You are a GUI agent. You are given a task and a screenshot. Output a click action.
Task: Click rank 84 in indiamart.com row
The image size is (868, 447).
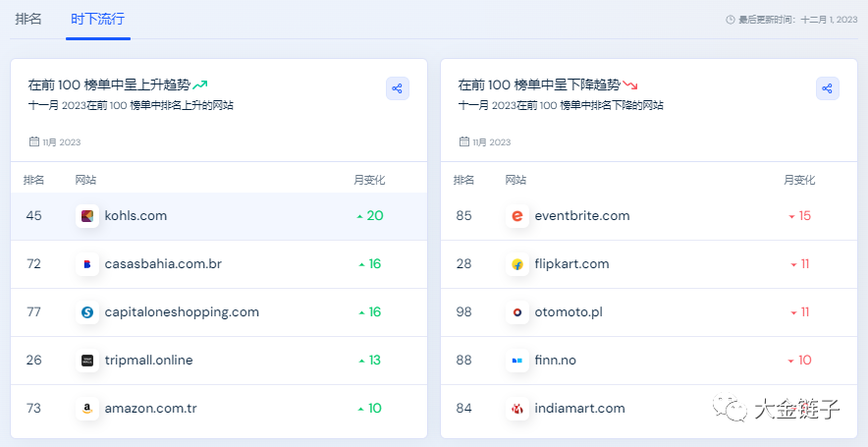[x=463, y=409]
